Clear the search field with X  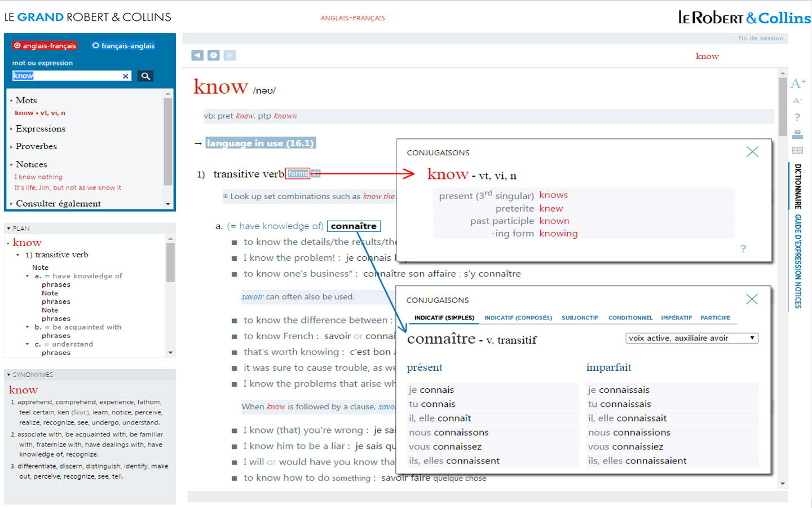(x=126, y=76)
